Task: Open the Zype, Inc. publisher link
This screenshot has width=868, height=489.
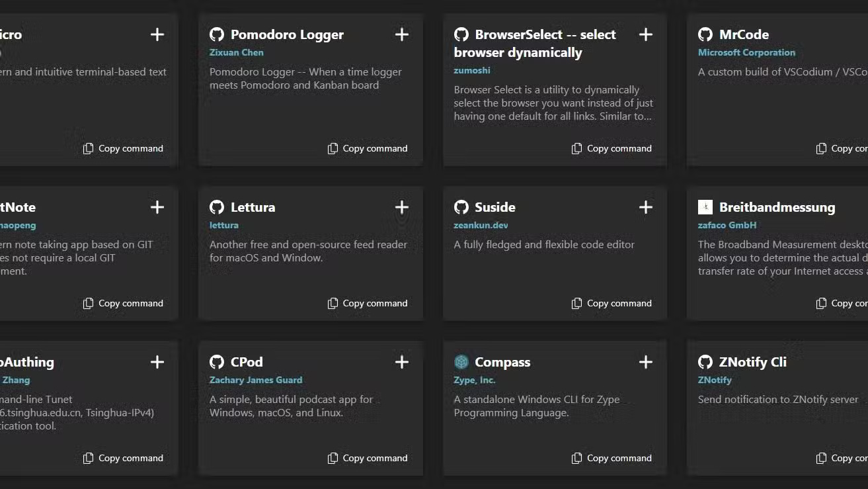Action: coord(473,380)
